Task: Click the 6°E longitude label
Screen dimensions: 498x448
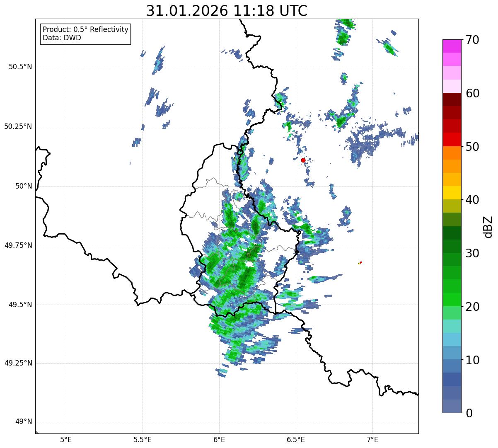Action: [x=219, y=439]
